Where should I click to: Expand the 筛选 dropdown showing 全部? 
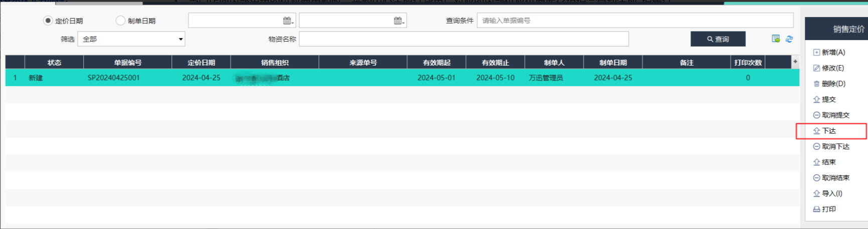tap(131, 39)
